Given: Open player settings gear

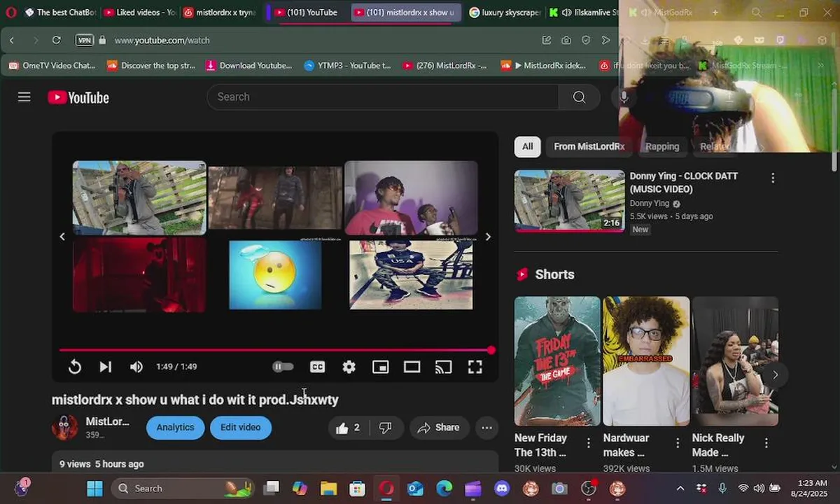Looking at the screenshot, I should pyautogui.click(x=349, y=367).
